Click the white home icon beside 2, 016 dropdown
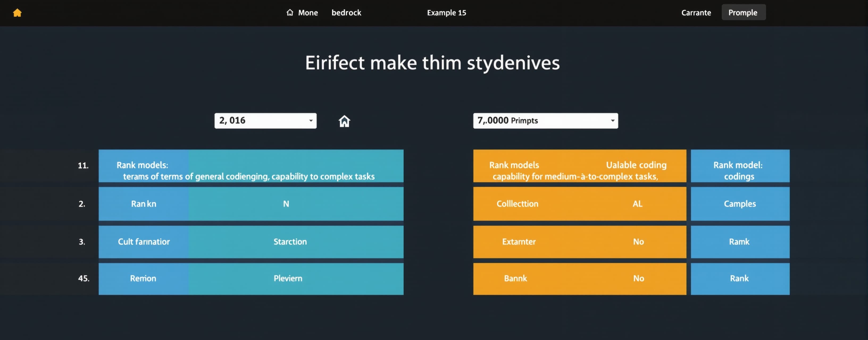Screen dimensions: 868x340 (x=344, y=121)
